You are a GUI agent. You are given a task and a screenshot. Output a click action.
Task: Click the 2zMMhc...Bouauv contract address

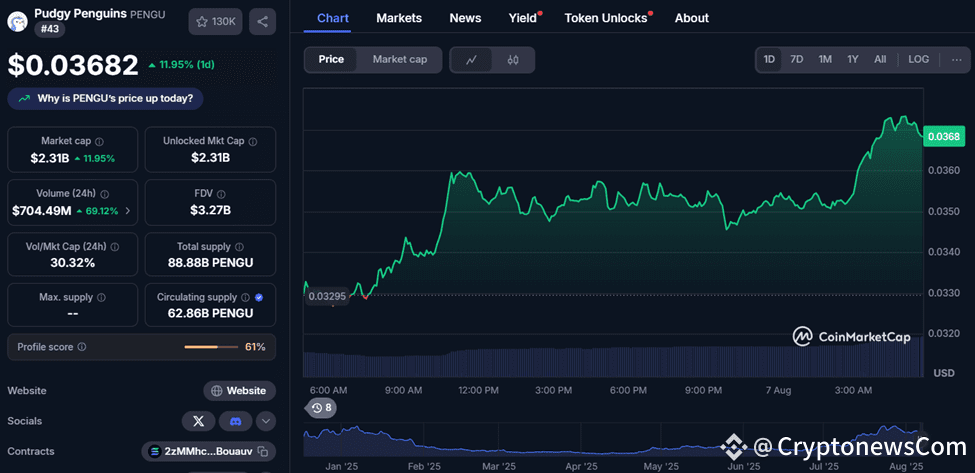(208, 451)
